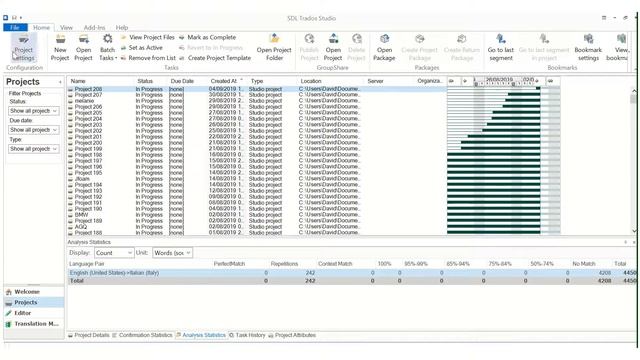Open the Confirmation Statistics tab
This screenshot has height=360, width=640.
(x=142, y=335)
